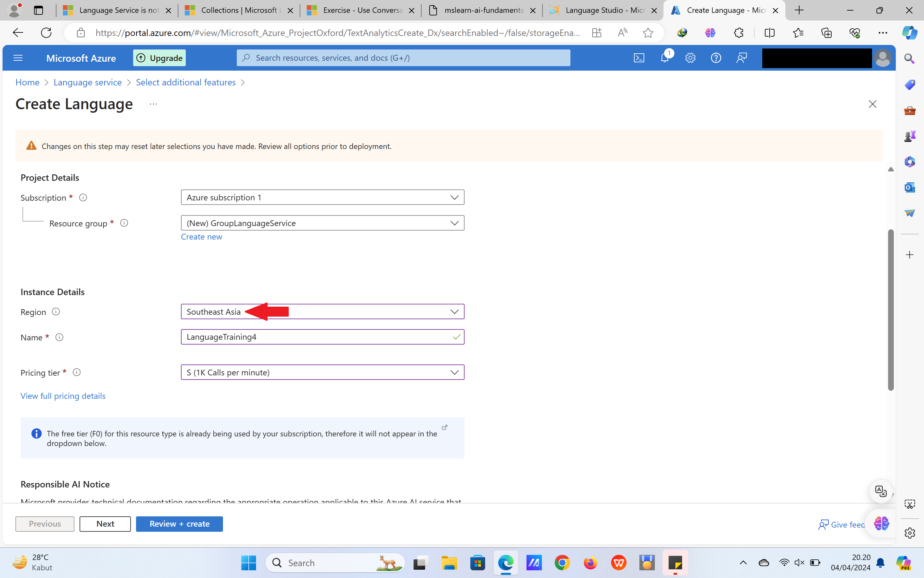Screen dimensions: 924x578
Task: Open Outlook in the Edge sidebar
Action: click(910, 187)
